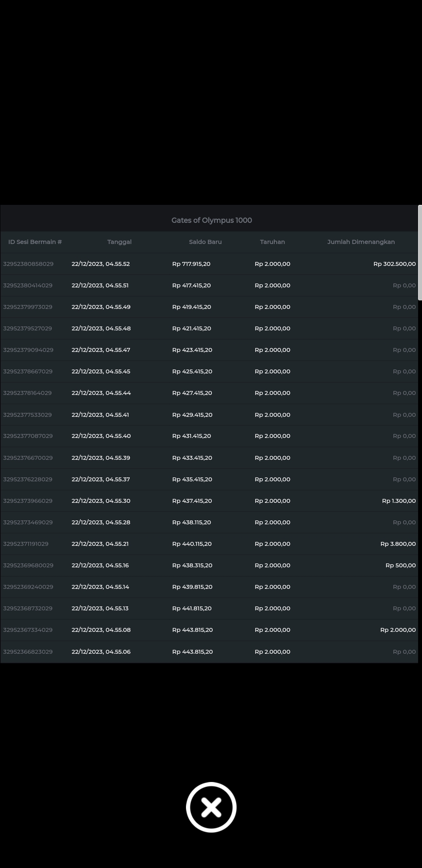This screenshot has height=868, width=422.
Task: Select the 04.55.41 date entry
Action: [x=100, y=415]
